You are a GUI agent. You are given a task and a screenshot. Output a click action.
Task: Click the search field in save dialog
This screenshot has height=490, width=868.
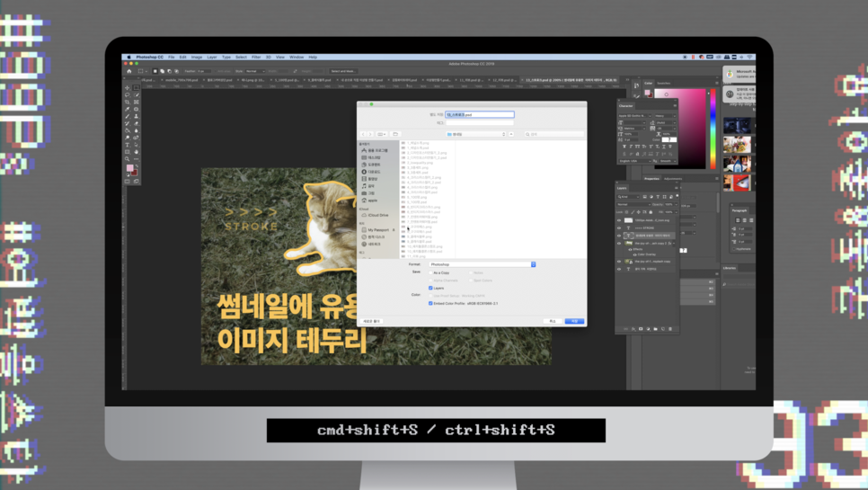[554, 134]
